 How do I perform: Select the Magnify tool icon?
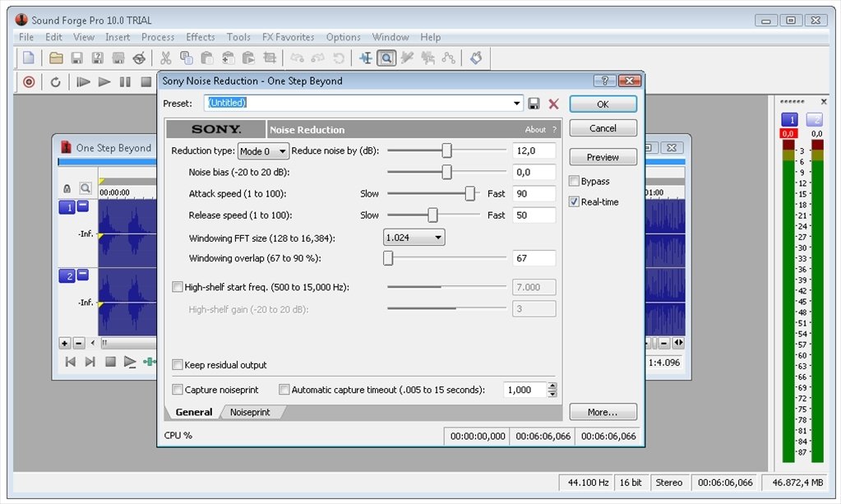point(386,58)
